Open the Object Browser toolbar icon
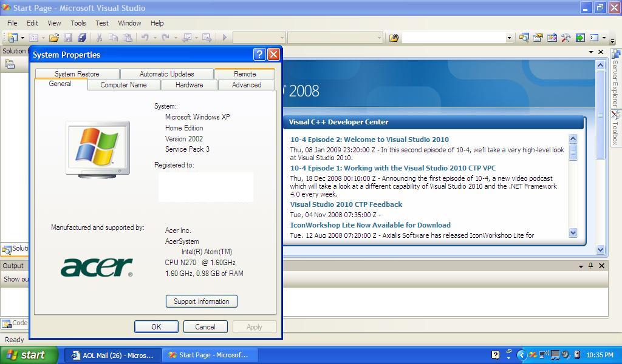Viewport: 622px width, 364px height. 552,38
